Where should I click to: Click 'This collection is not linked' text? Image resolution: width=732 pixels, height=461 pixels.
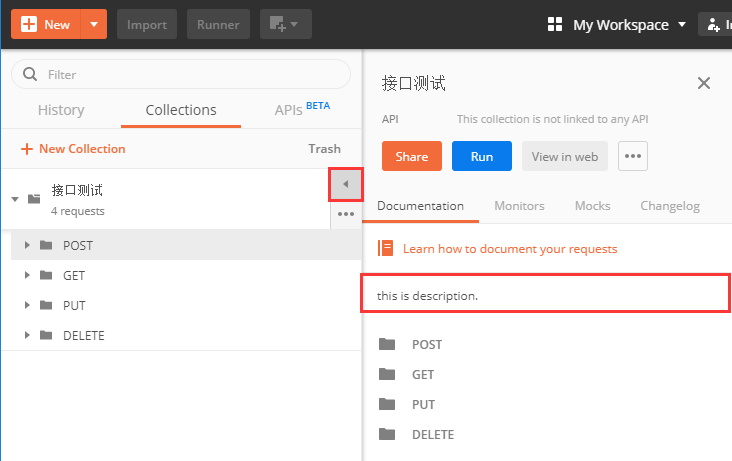click(552, 119)
